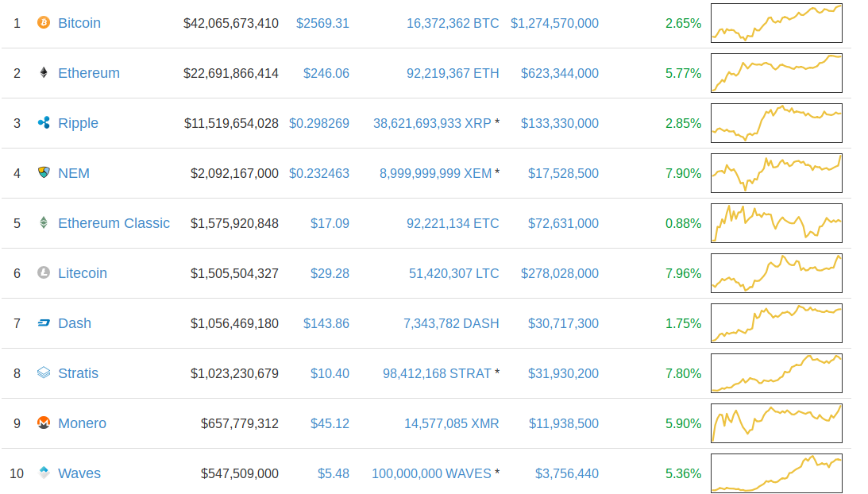The width and height of the screenshot is (868, 494).
Task: Click Ethereum 24h volume $623,344,000
Action: [x=560, y=73]
